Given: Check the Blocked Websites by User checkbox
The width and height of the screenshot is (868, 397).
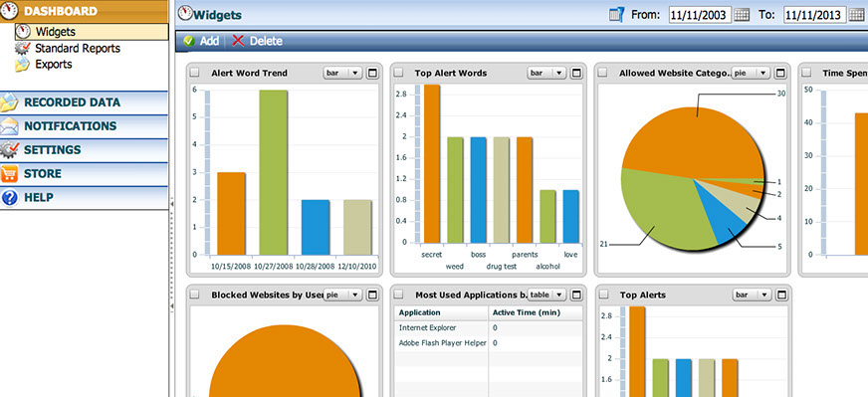Looking at the screenshot, I should coord(194,296).
